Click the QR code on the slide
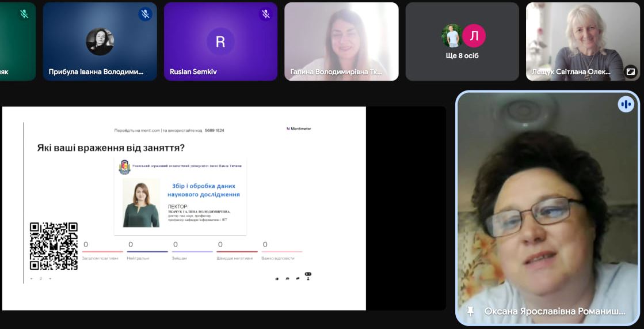Image resolution: width=644 pixels, height=329 pixels. [54, 246]
